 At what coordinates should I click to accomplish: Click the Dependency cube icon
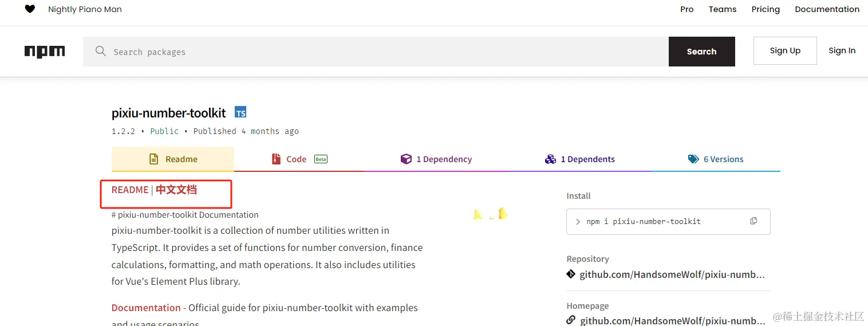[x=406, y=159]
